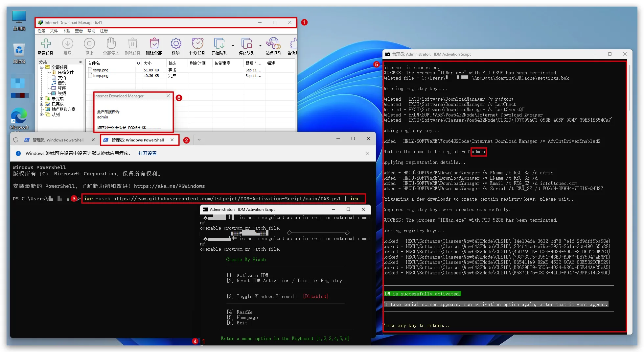
Task: Select the 回收站 recycle bin desktop icon
Action: click(x=19, y=53)
